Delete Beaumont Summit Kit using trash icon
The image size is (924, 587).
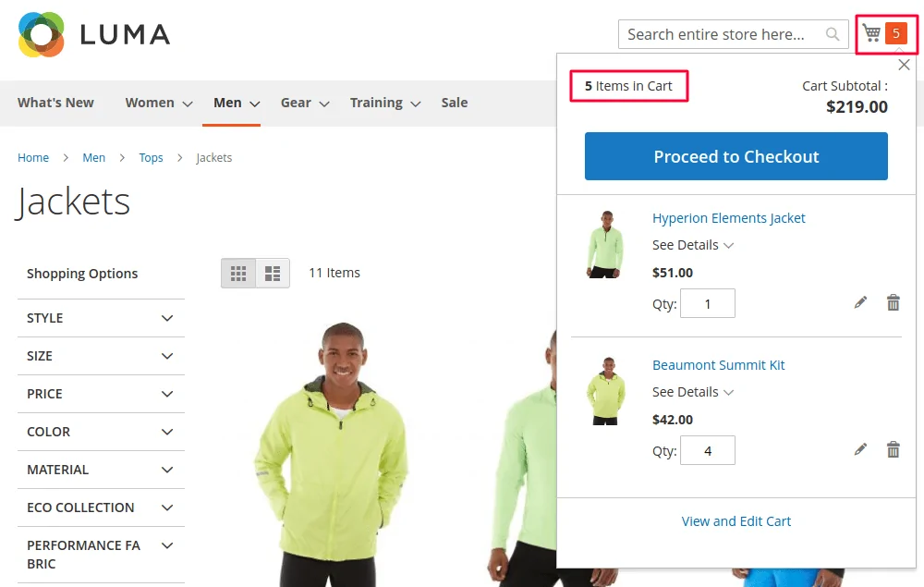[x=893, y=449]
